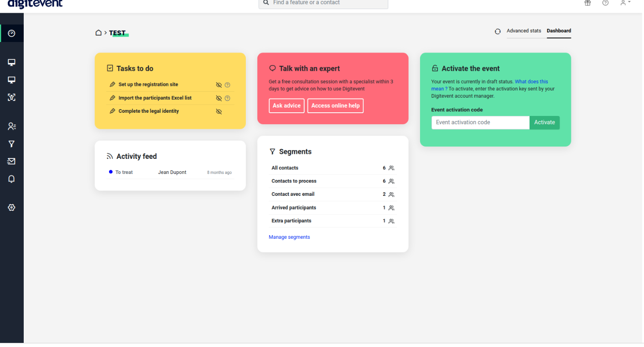
Task: Open the user account menu
Action: pos(625,3)
